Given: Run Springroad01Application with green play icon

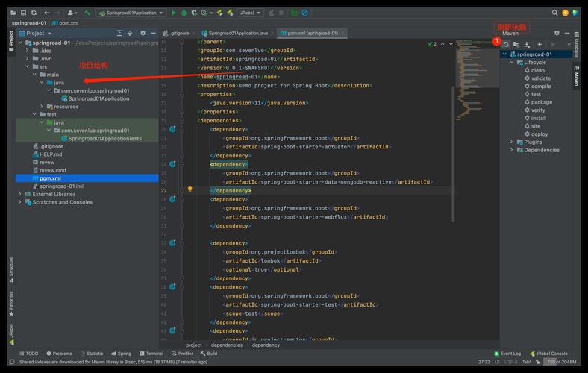Looking at the screenshot, I should coord(174,13).
